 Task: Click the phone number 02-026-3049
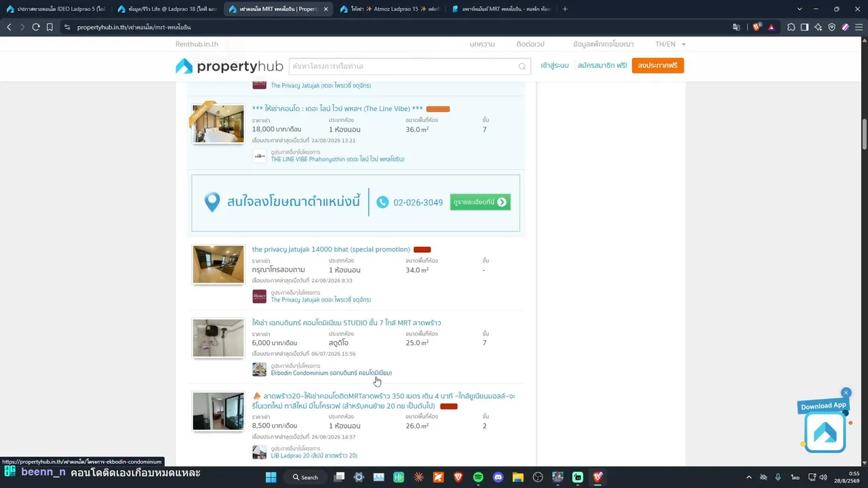(418, 203)
